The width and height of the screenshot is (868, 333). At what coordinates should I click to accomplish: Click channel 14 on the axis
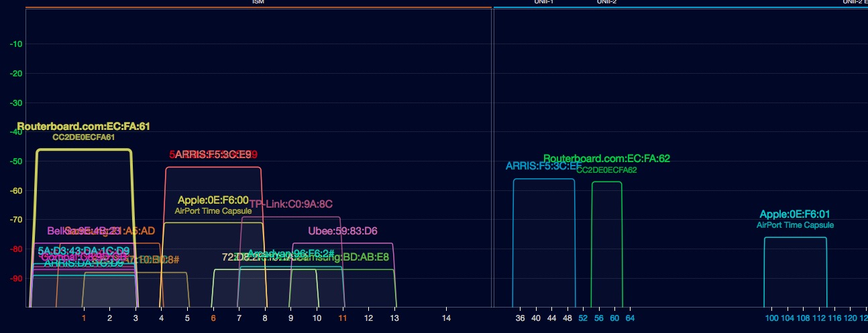[446, 318]
